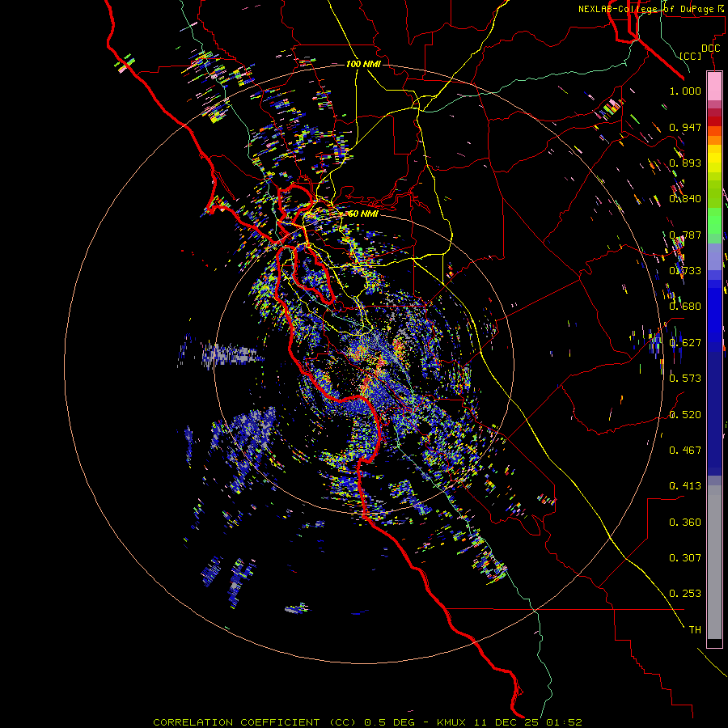Click the 0.307 legend value
This screenshot has height=728, width=728.
pos(685,558)
